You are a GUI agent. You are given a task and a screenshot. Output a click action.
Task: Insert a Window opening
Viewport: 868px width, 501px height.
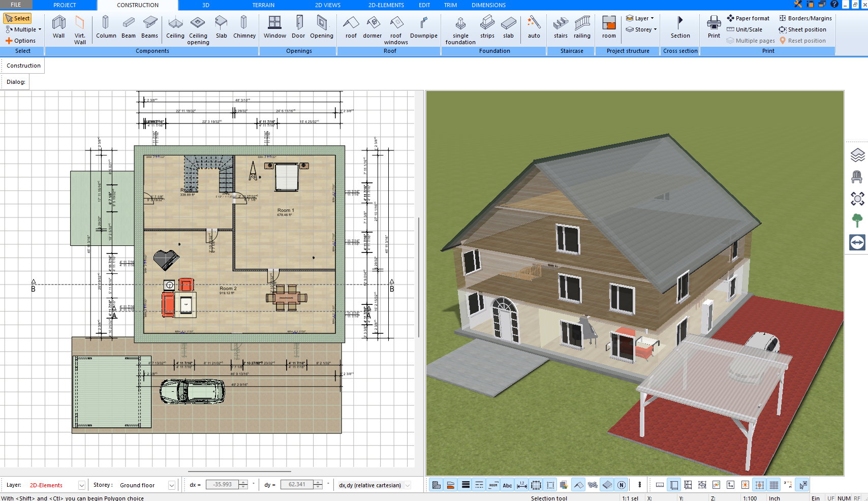click(274, 27)
